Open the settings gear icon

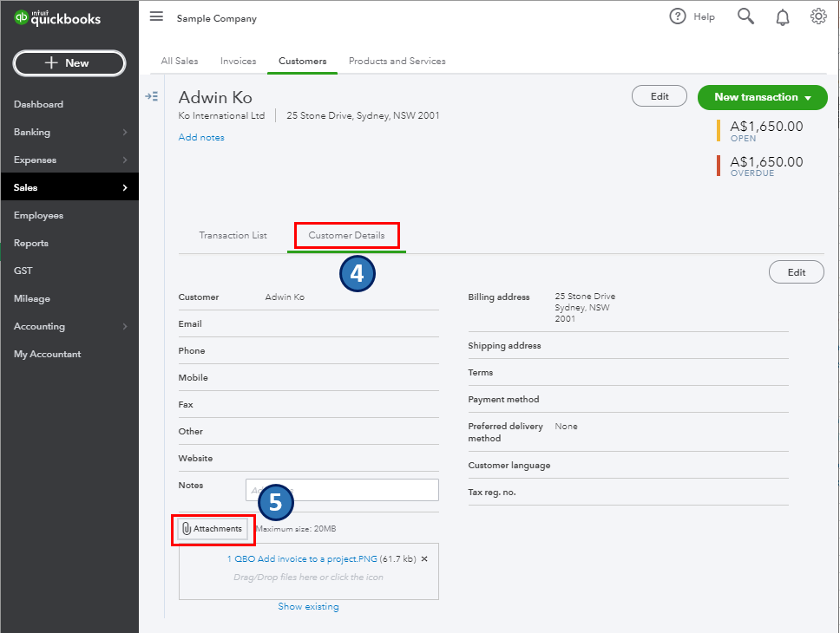[x=817, y=16]
